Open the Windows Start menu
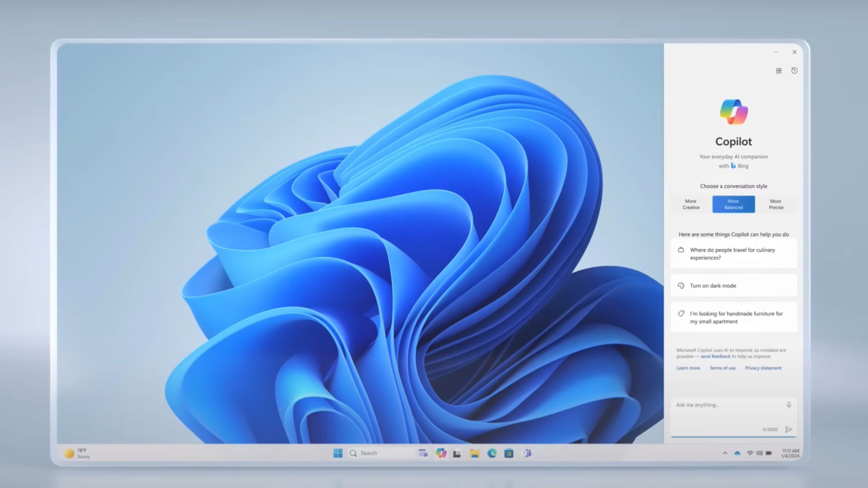 pos(338,453)
